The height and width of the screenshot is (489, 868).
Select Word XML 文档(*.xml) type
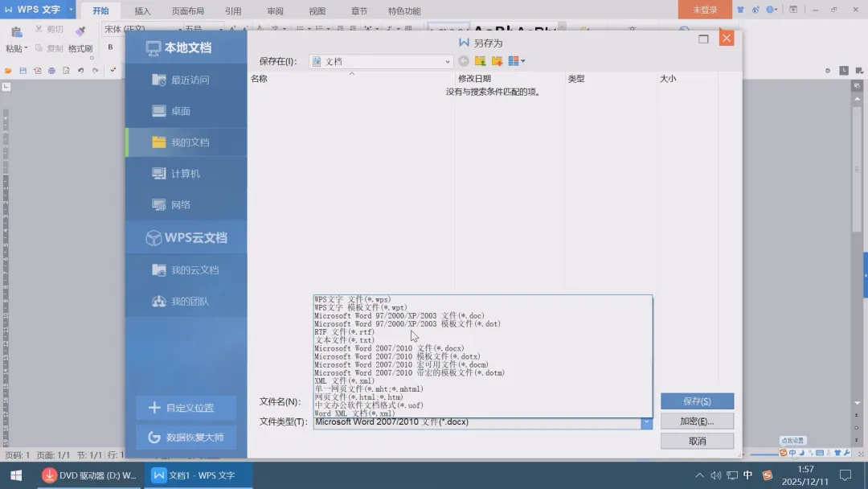pyautogui.click(x=355, y=413)
